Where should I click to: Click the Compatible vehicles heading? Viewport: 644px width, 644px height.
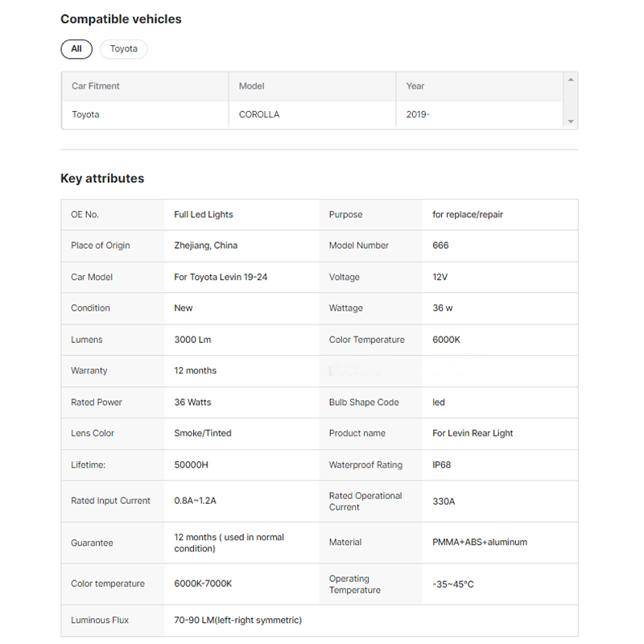click(121, 19)
